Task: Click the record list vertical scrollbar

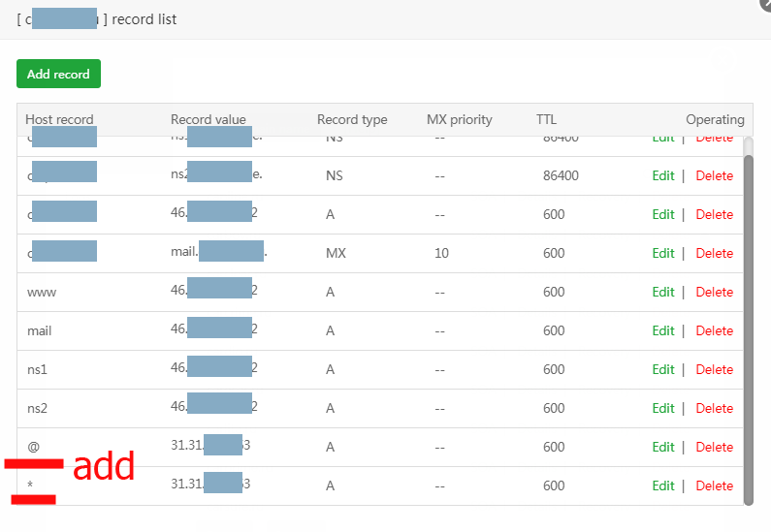Action: coord(748,320)
